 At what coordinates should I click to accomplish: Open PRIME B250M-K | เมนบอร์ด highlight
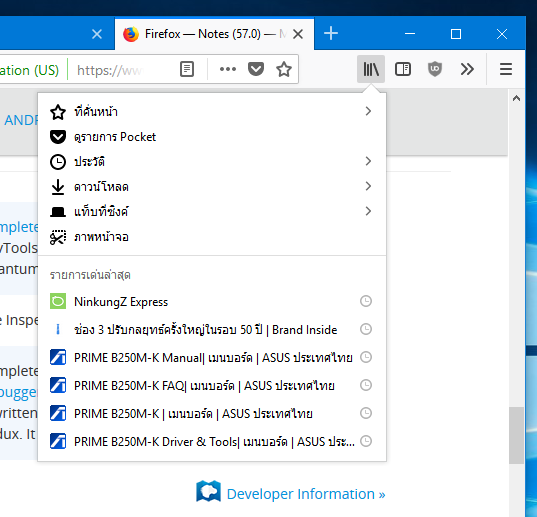pos(212,414)
